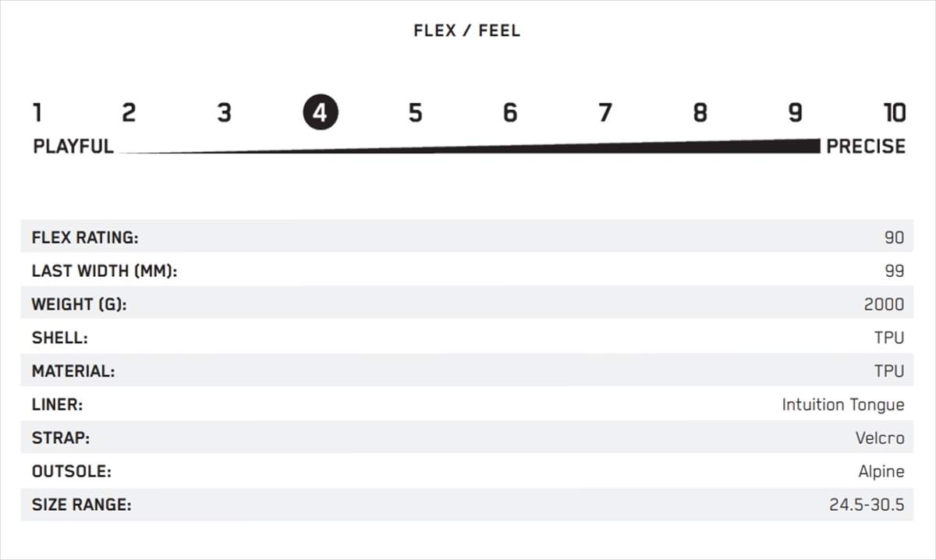The width and height of the screenshot is (936, 560).
Task: Click the Intuition Tongue liner value
Action: coord(843,405)
